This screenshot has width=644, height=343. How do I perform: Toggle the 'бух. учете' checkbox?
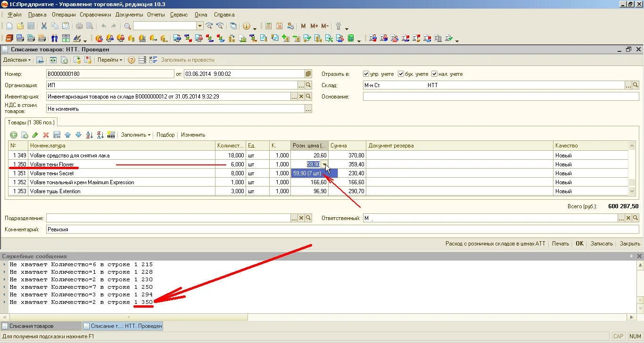pos(401,74)
